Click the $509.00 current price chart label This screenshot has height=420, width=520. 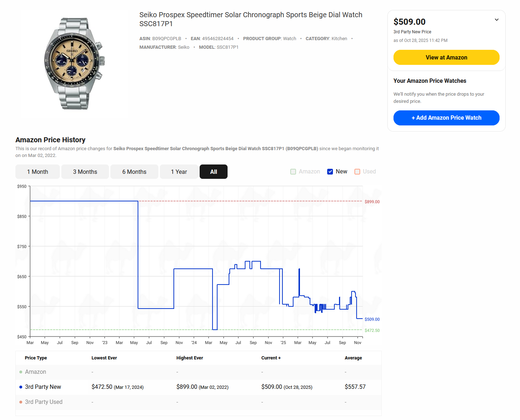tap(372, 319)
